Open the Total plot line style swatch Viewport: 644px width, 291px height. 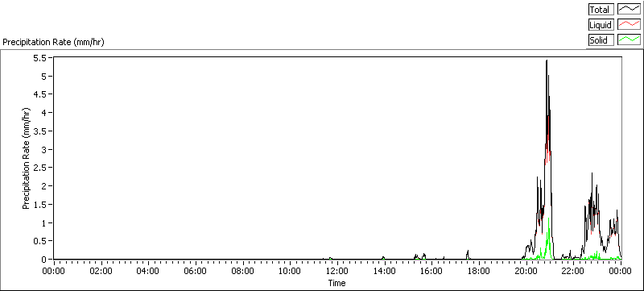[630, 10]
